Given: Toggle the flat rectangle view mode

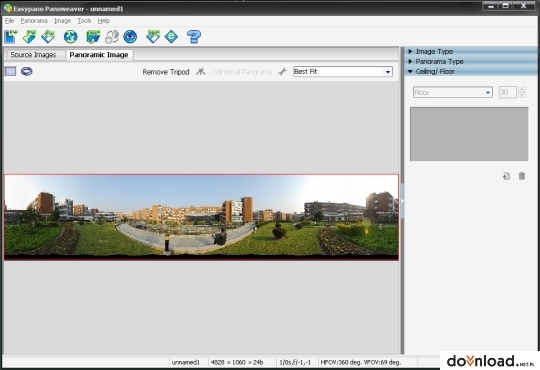Looking at the screenshot, I should [11, 71].
